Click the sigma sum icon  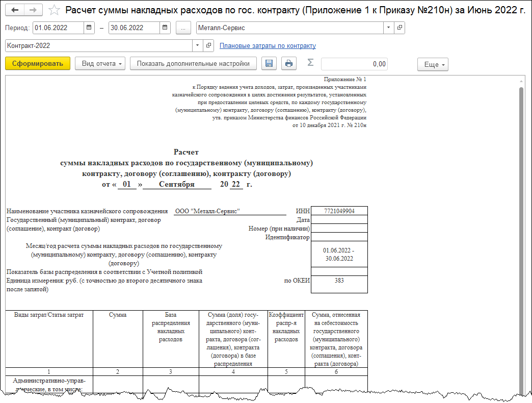[x=310, y=62]
